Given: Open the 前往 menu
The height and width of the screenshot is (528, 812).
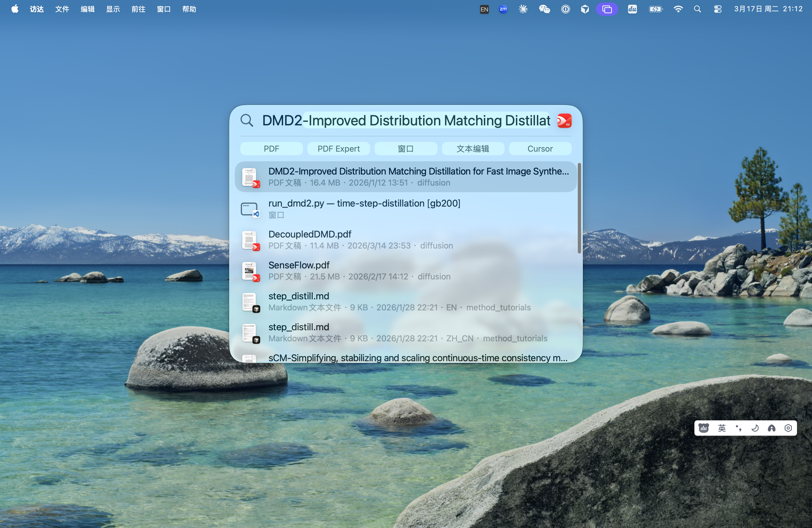Looking at the screenshot, I should coord(138,9).
